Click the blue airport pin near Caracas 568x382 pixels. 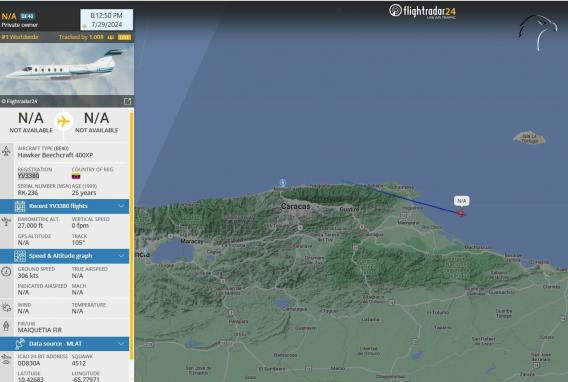[x=283, y=183]
